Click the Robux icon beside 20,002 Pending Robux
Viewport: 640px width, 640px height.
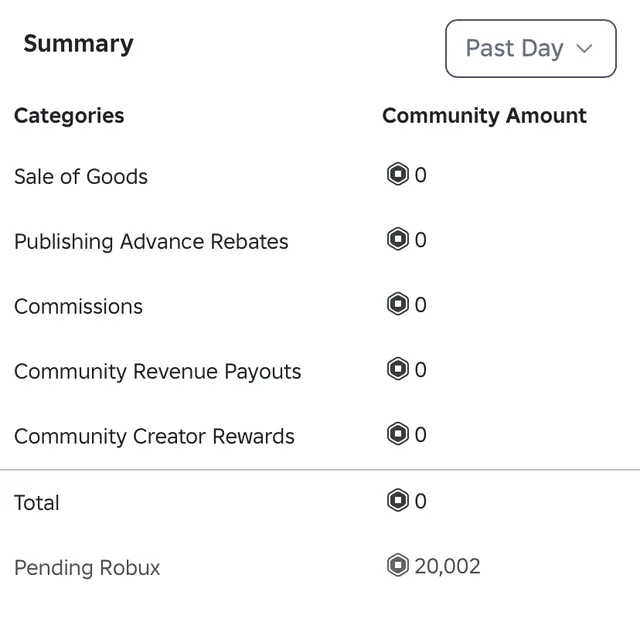(x=398, y=565)
